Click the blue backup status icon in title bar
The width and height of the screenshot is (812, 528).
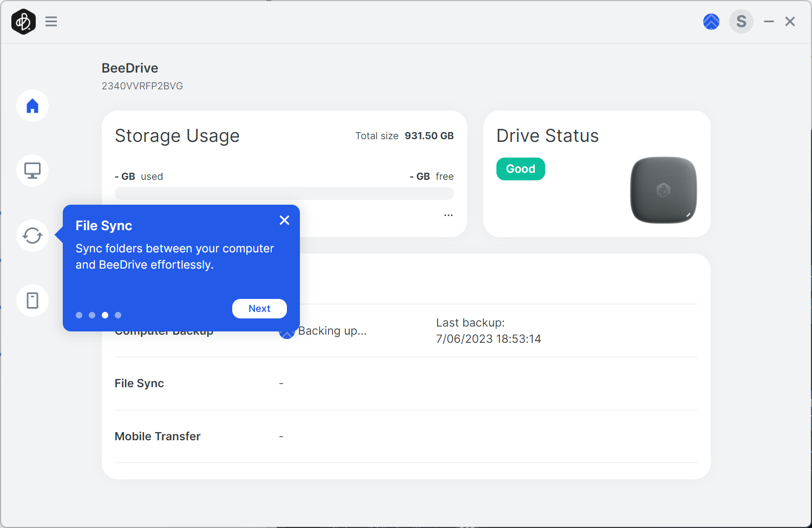point(711,22)
